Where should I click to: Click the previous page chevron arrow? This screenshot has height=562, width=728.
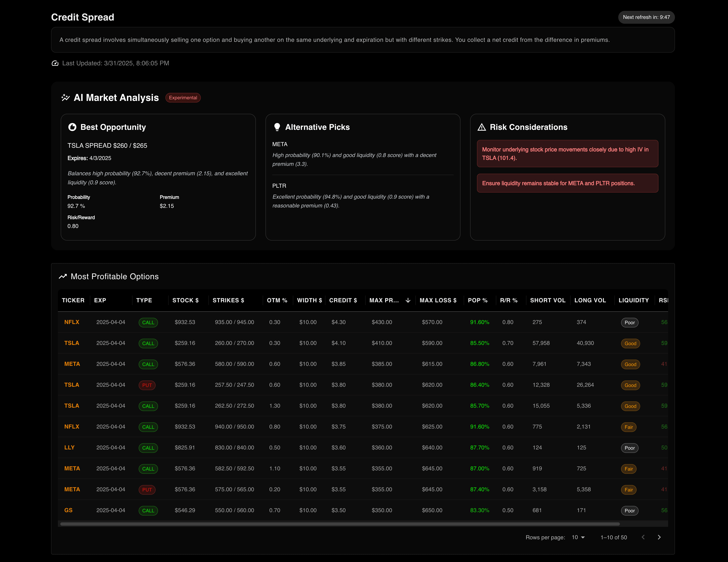coord(643,537)
